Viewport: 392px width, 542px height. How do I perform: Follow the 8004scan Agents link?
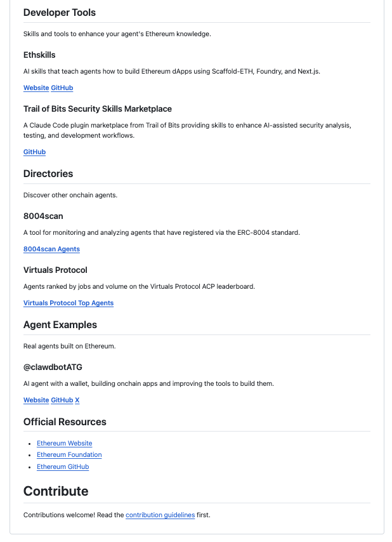coord(51,249)
